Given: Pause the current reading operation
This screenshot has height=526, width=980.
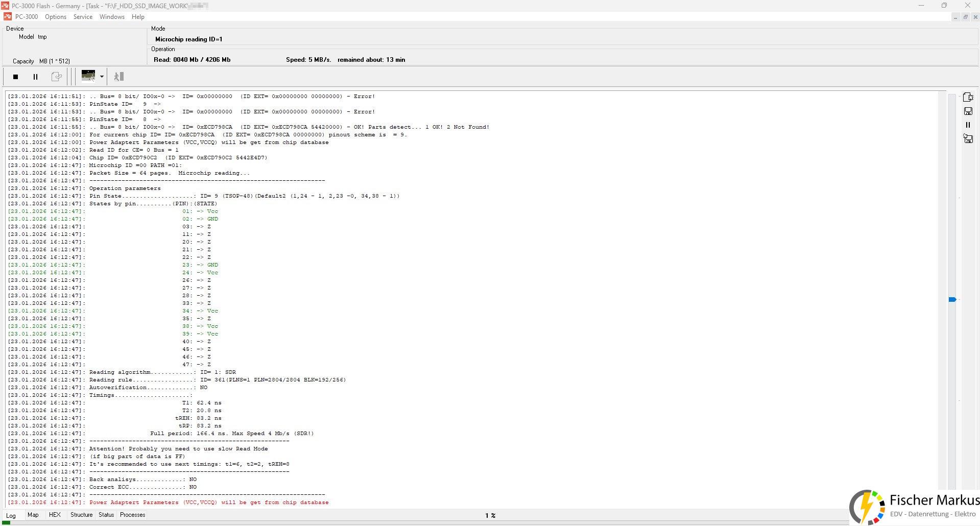Looking at the screenshot, I should pyautogui.click(x=35, y=77).
